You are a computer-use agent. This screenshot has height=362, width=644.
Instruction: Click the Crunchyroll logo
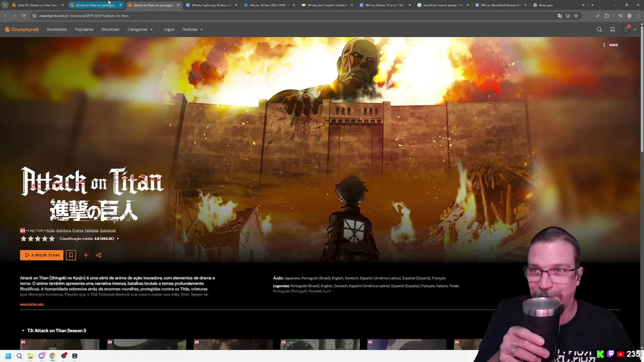coord(22,30)
